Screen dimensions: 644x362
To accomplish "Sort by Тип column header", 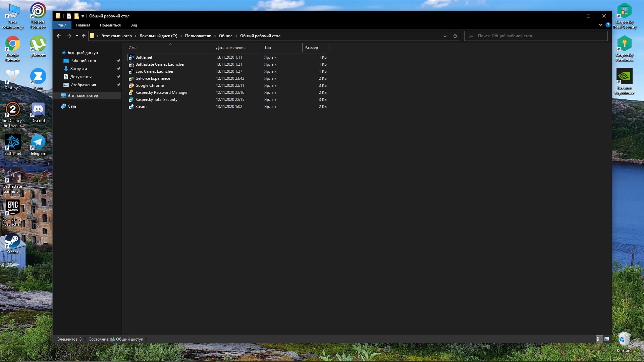I will 282,48.
